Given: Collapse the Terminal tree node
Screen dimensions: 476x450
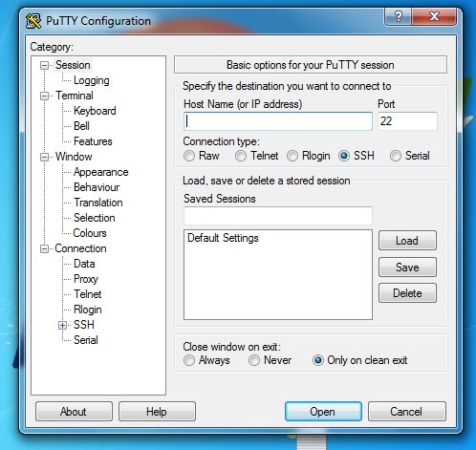Looking at the screenshot, I should coord(44,96).
